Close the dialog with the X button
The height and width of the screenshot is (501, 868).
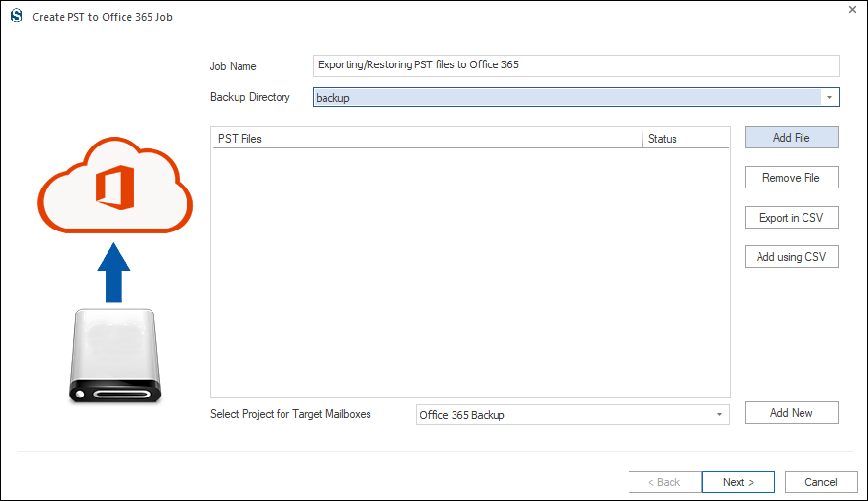(x=852, y=10)
